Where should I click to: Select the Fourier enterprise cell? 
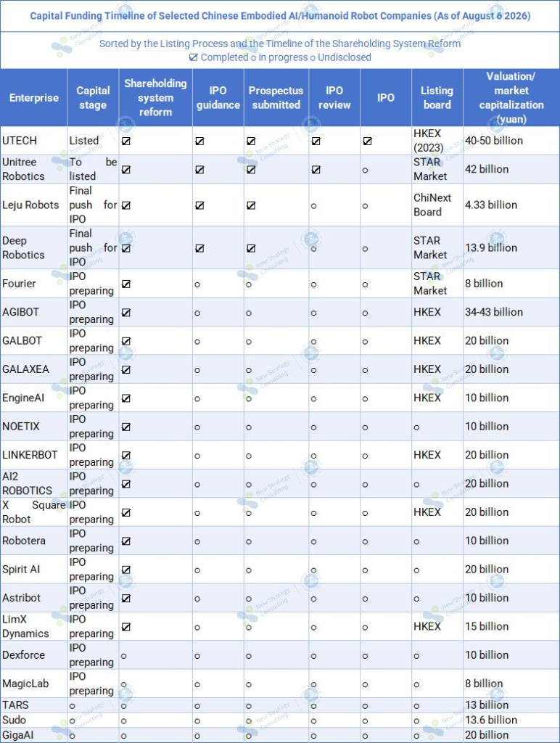(x=33, y=284)
